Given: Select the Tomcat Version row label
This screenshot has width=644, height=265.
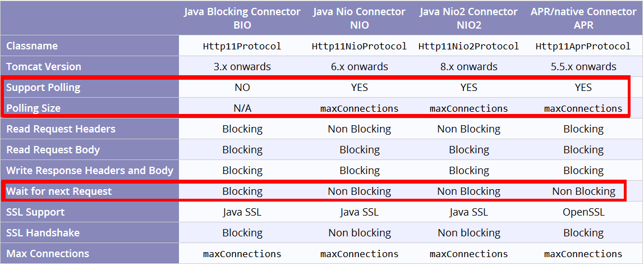Looking at the screenshot, I should [x=44, y=67].
